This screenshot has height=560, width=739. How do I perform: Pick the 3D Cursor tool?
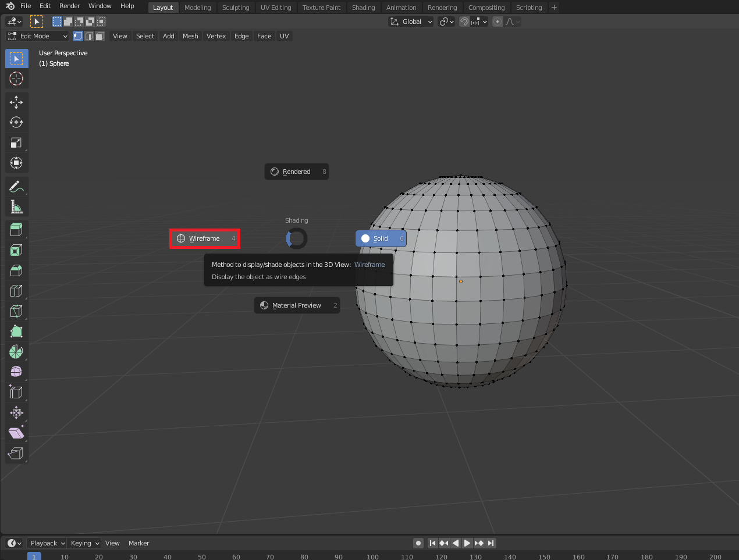tap(16, 79)
